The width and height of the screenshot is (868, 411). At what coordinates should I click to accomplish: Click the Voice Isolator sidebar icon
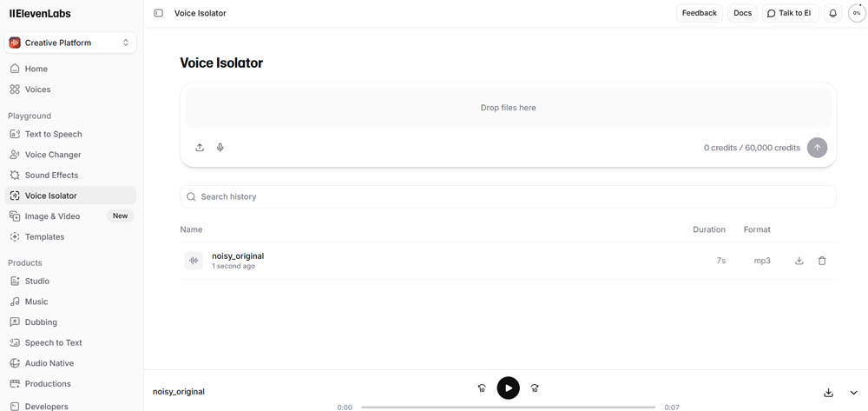pyautogui.click(x=15, y=196)
